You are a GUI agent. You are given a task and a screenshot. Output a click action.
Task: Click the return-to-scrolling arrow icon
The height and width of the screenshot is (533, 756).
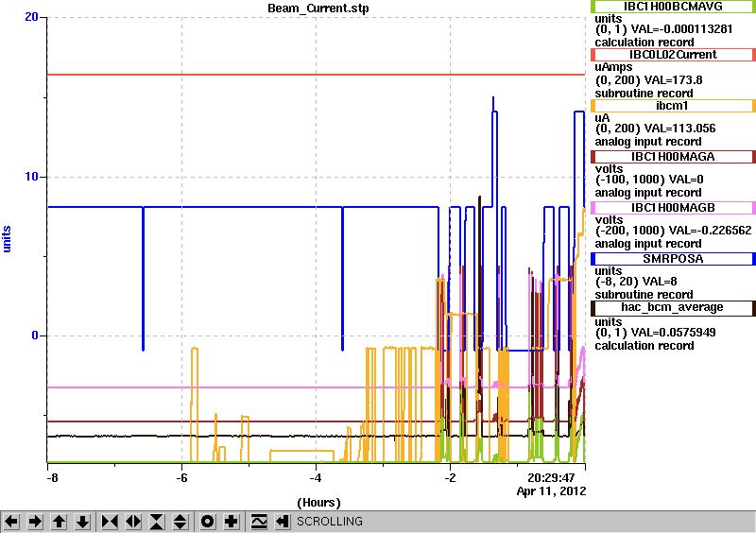point(283,522)
